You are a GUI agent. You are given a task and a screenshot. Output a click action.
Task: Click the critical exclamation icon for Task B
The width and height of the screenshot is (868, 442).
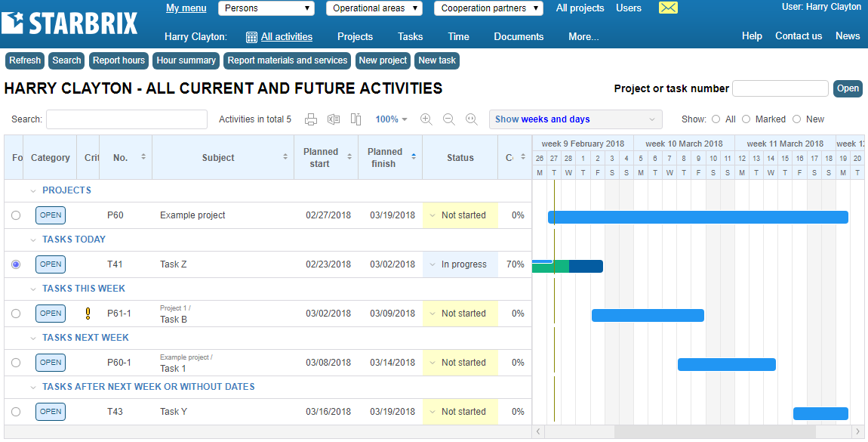[x=88, y=314]
